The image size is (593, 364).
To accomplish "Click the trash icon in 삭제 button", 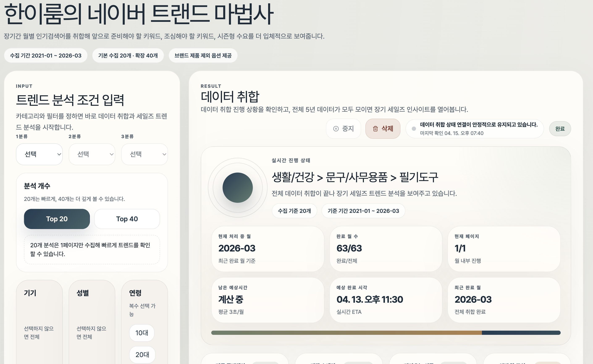I will [x=375, y=129].
